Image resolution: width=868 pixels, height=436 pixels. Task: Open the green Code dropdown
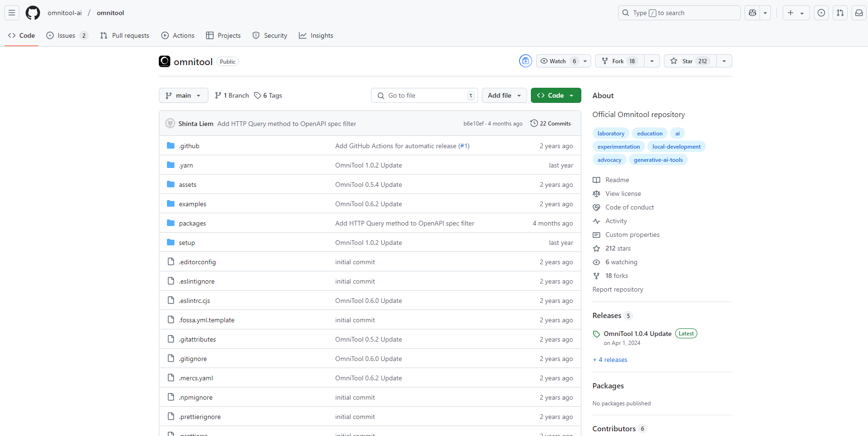[555, 95]
